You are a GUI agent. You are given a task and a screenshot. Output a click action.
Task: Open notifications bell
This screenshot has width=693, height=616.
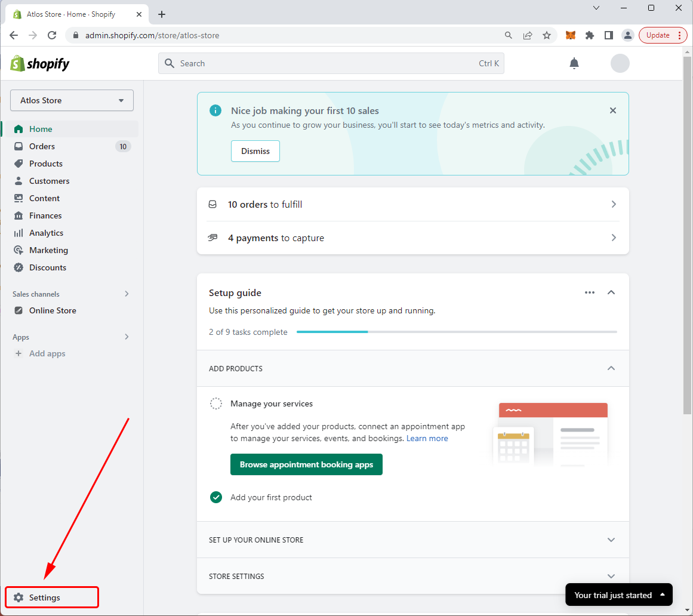click(574, 63)
